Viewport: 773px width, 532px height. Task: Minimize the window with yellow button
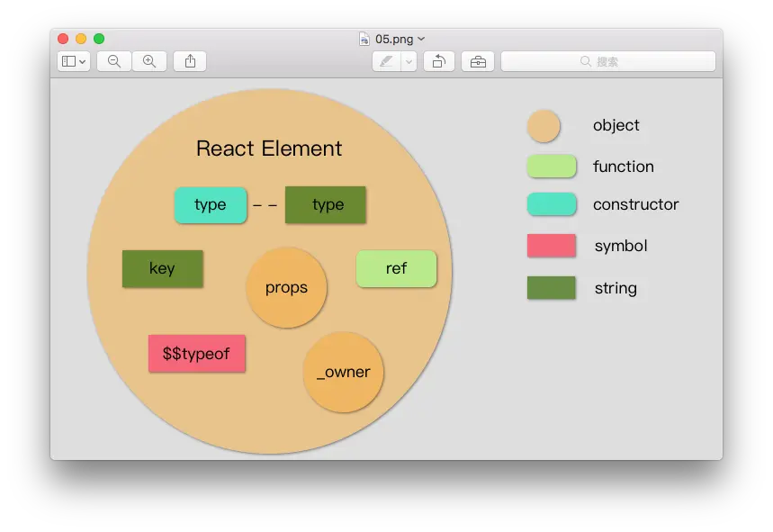coord(81,39)
